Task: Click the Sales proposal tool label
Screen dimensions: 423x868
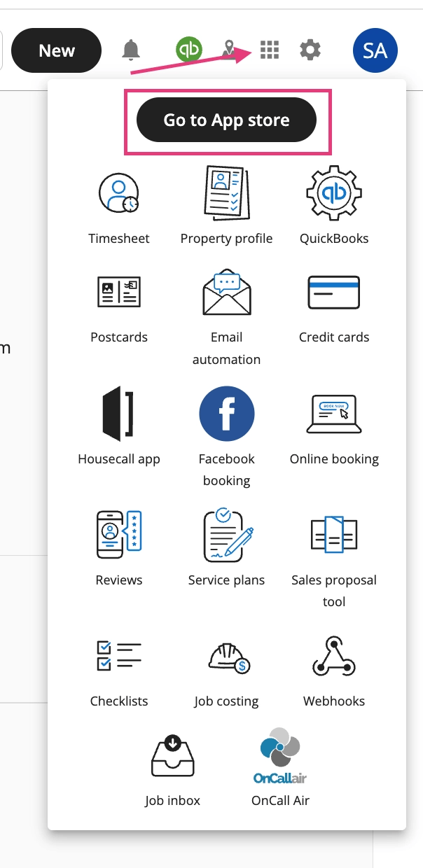Action: click(x=334, y=591)
